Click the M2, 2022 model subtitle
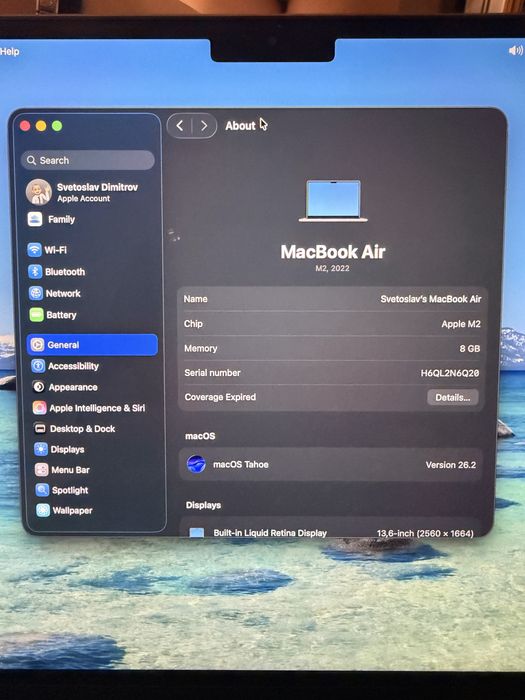 [332, 268]
